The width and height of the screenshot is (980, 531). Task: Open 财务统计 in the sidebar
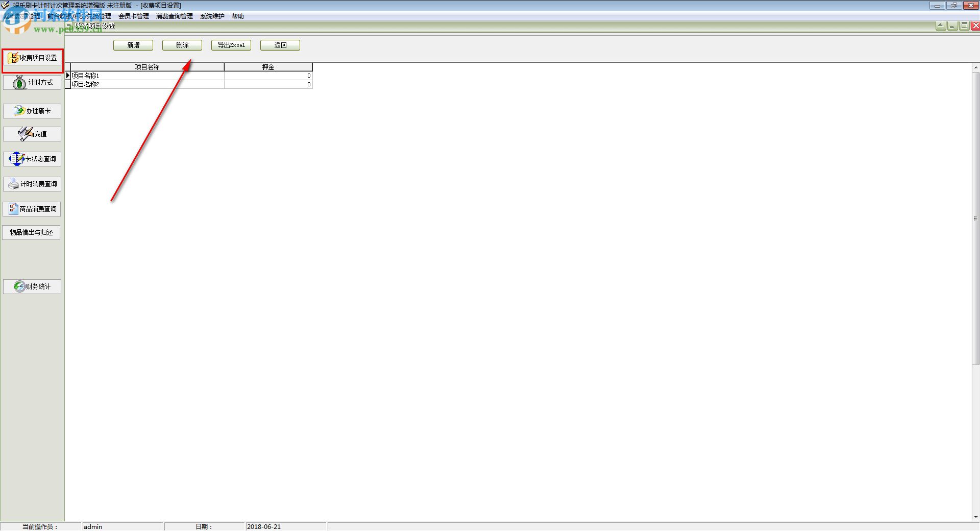[x=32, y=286]
